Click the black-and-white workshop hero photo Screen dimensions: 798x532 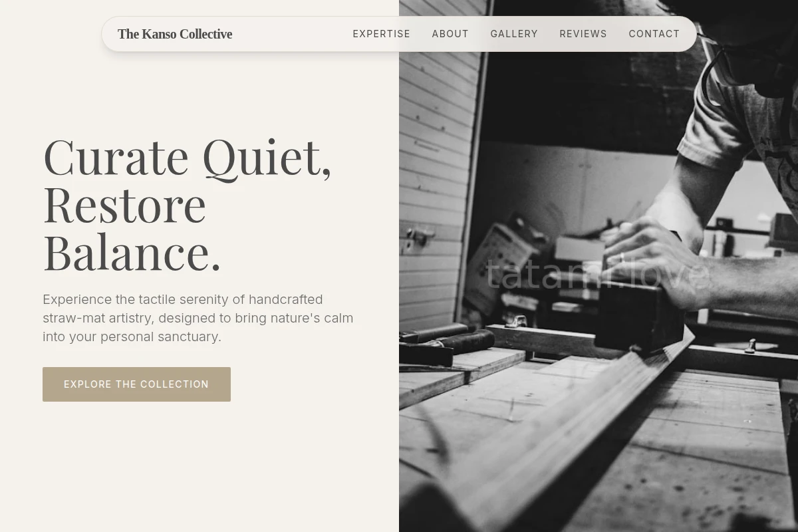point(598,266)
